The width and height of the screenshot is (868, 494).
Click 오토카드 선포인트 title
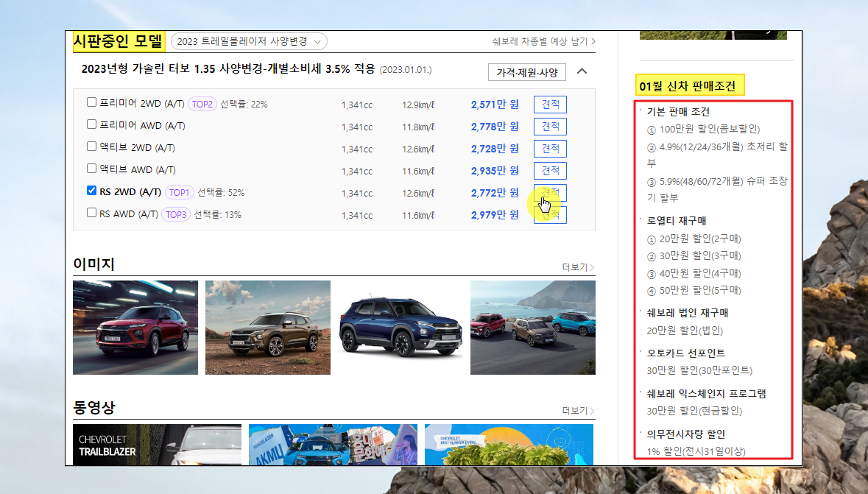(x=686, y=353)
